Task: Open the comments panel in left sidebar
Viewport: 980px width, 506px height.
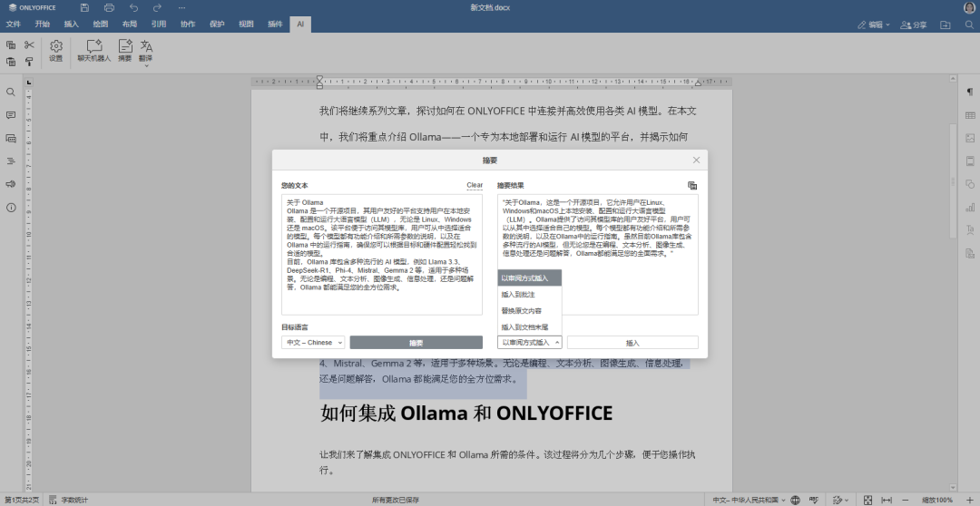Action: pyautogui.click(x=11, y=115)
